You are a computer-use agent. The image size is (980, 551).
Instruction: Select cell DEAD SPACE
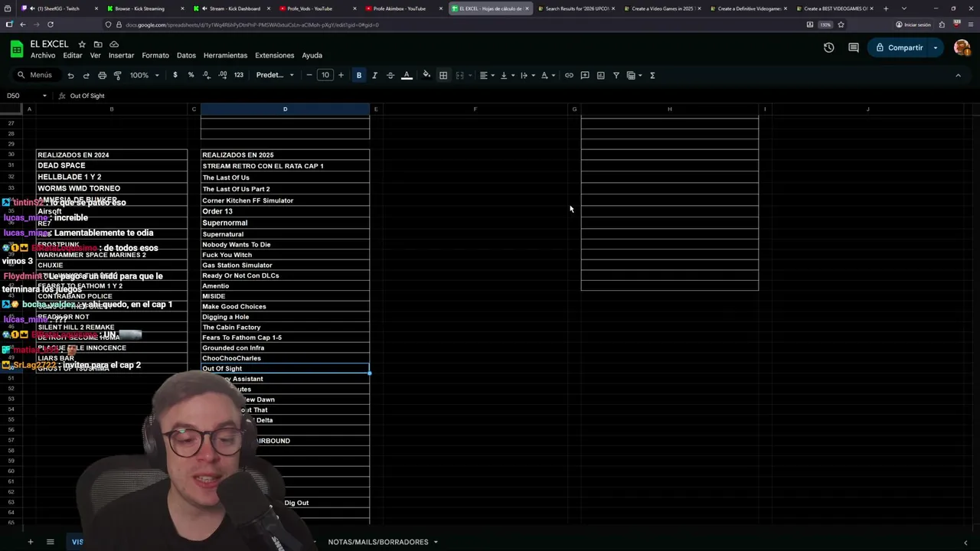click(112, 165)
